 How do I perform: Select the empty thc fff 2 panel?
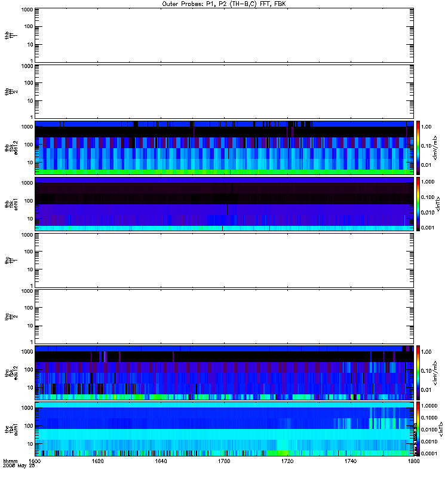[x=224, y=317]
